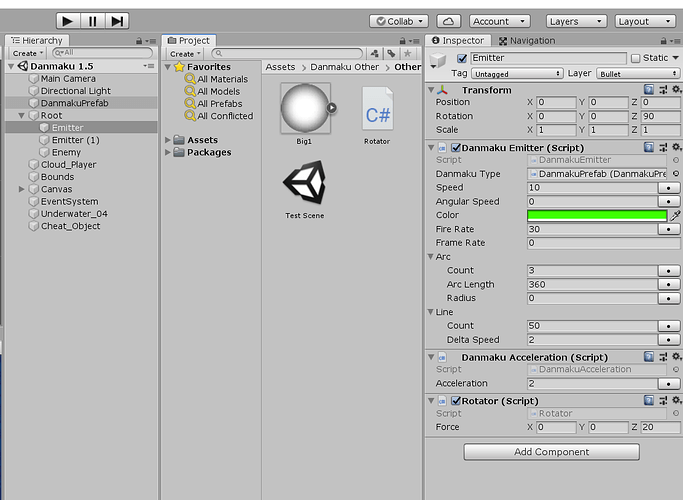Open the Collab dropdown

(x=399, y=21)
